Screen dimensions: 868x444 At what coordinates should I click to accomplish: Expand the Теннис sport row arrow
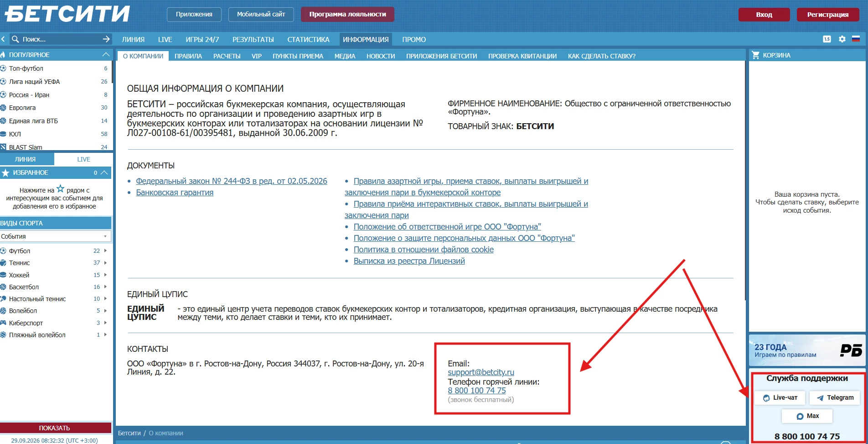pyautogui.click(x=105, y=262)
